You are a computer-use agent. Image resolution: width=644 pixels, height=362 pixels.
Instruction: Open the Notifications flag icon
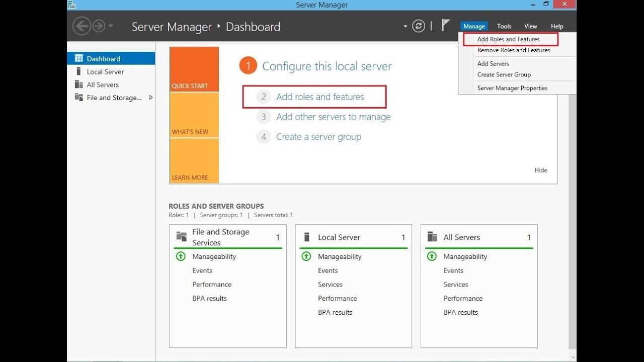tap(445, 25)
